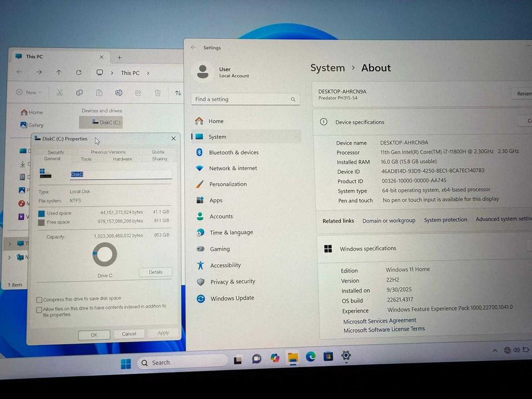
Task: Click the user avatar in Settings
Action: point(203,72)
